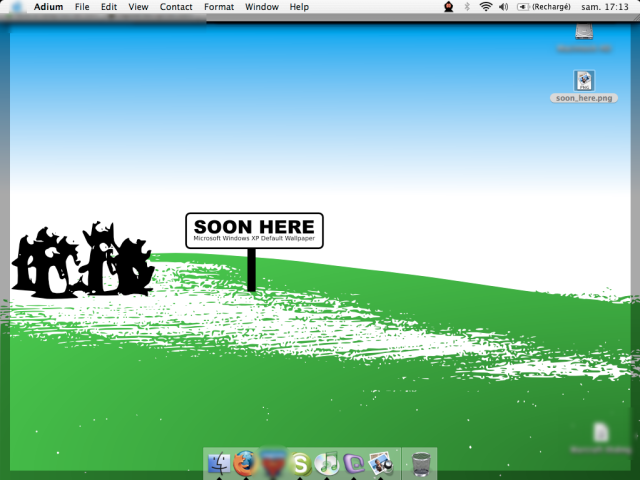640x480 pixels.
Task: Select the hard drive icon on desktop
Action: coord(584,31)
